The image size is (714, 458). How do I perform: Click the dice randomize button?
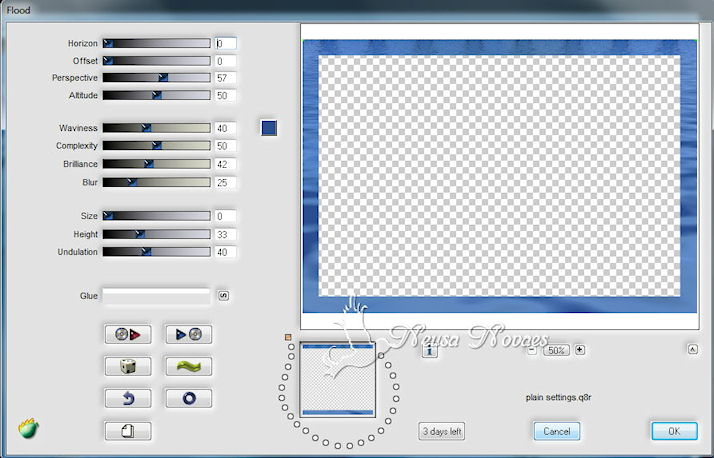tap(128, 366)
